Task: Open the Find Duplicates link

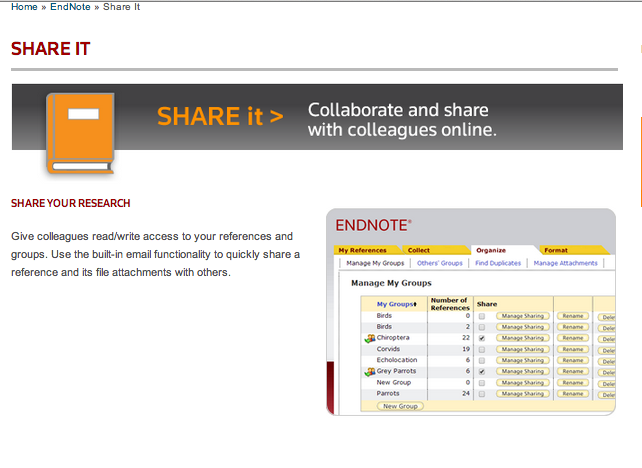Action: (x=498, y=263)
